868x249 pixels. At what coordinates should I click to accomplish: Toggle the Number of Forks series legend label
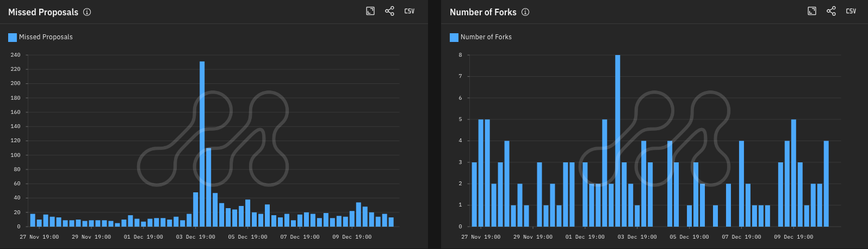486,37
